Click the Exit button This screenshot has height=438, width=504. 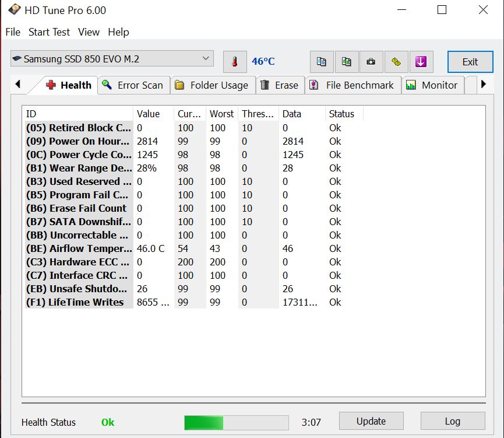click(470, 62)
